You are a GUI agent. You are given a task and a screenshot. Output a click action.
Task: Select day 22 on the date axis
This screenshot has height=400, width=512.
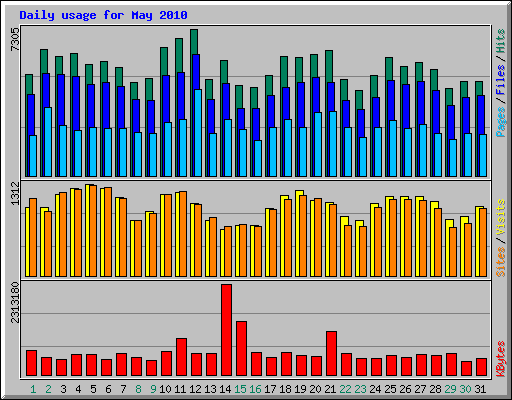point(345,389)
